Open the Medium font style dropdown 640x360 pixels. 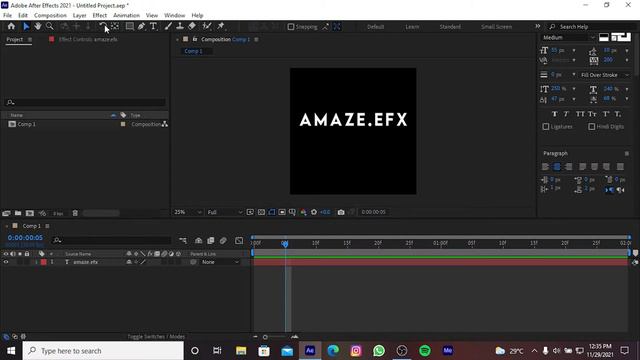click(x=569, y=38)
